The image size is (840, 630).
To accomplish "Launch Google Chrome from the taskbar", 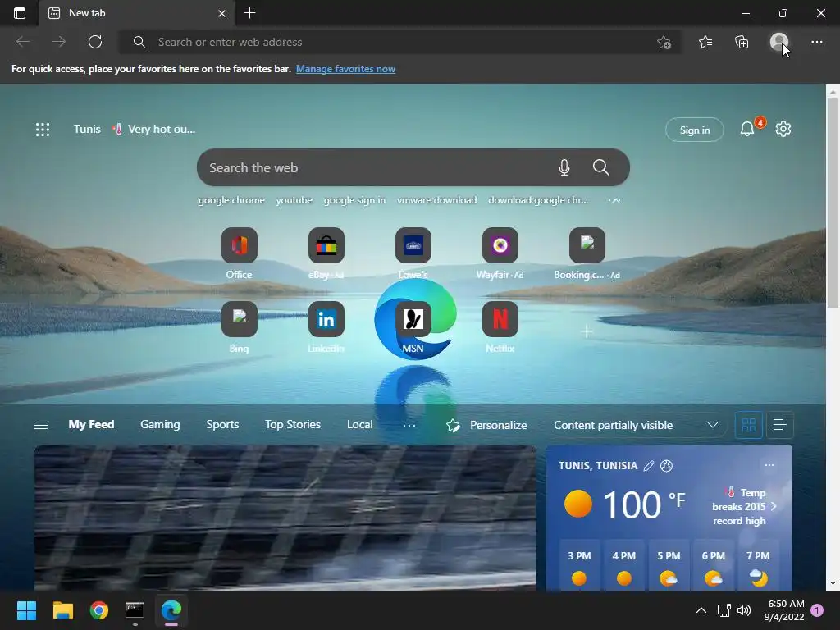I will (x=99, y=610).
